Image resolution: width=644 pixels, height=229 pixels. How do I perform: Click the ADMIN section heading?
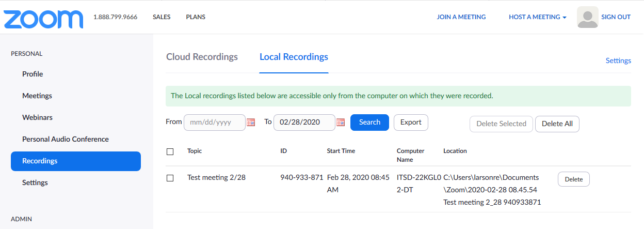pyautogui.click(x=21, y=219)
